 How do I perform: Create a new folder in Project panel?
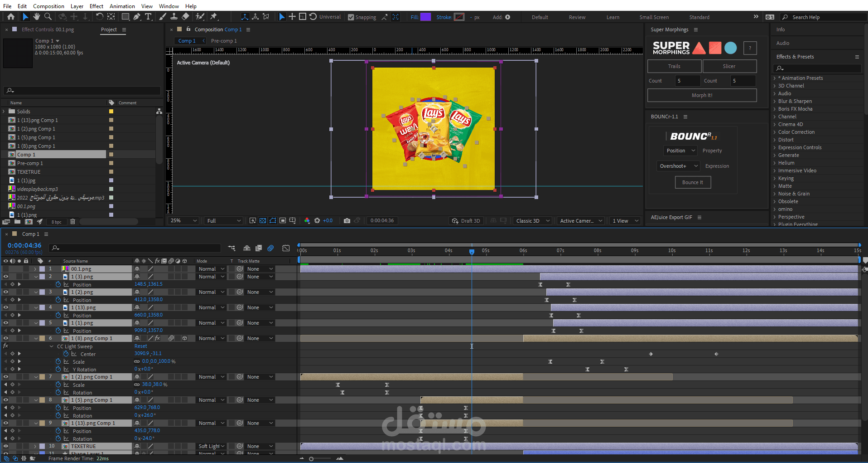[17, 222]
